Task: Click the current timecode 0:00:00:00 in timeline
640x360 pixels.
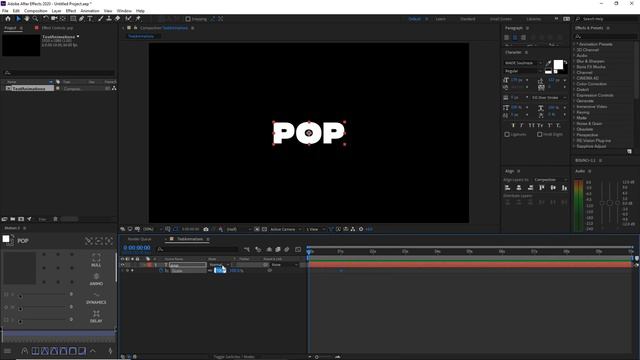Action: 137,248
